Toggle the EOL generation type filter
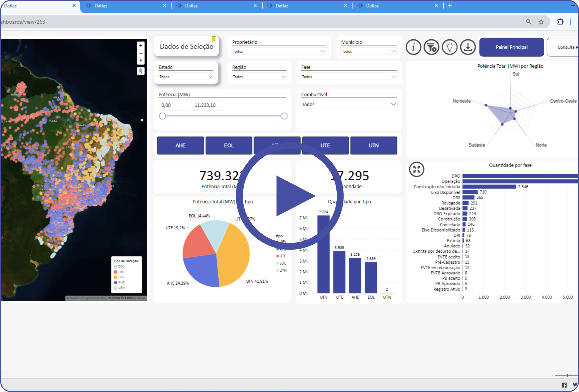This screenshot has width=579, height=392. [229, 145]
